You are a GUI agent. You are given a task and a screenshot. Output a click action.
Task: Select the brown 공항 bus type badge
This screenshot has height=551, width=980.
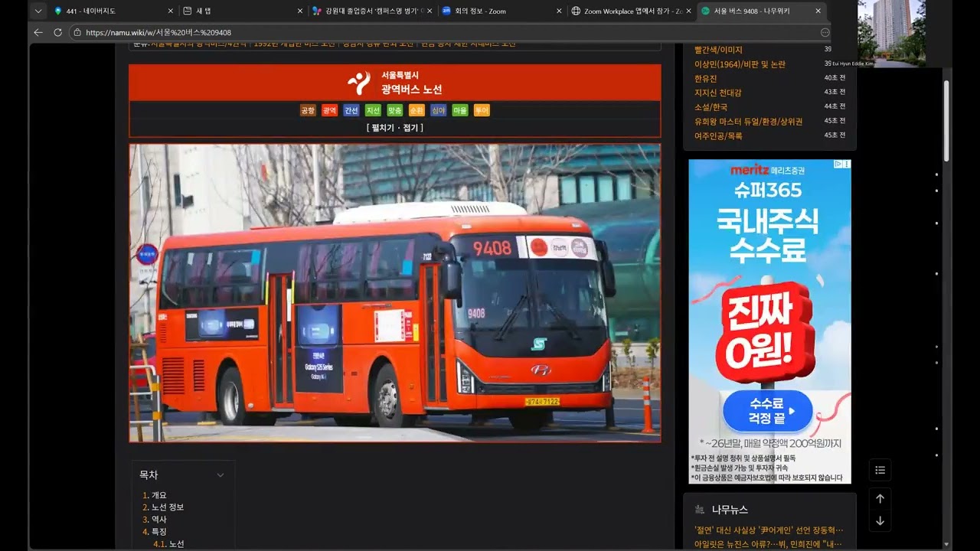tap(308, 110)
